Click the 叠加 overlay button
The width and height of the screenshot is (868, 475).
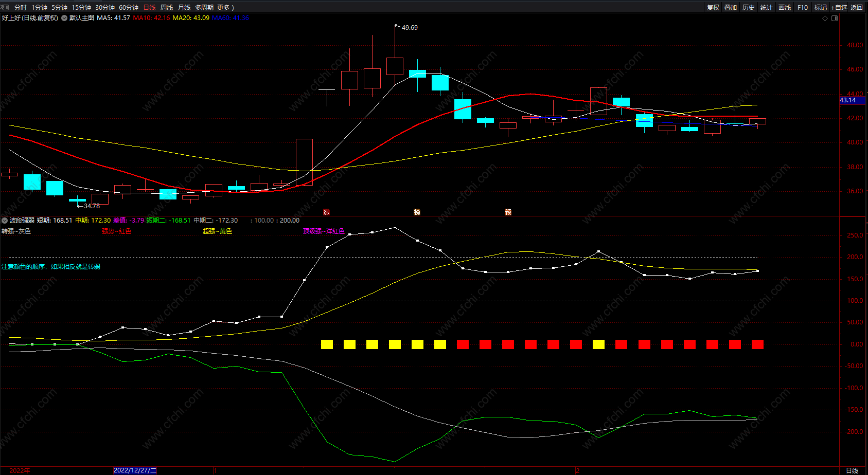pyautogui.click(x=731, y=8)
